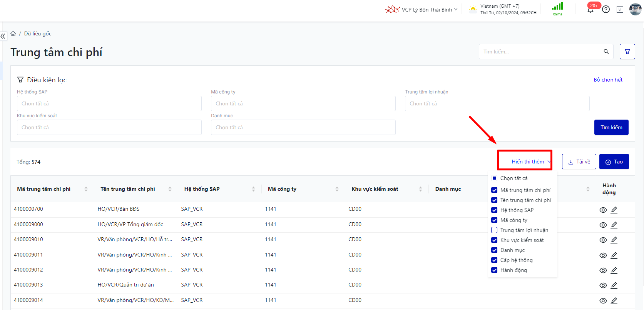Collapse sidebar with double-chevron icon
This screenshot has height=310, width=644.
[x=3, y=36]
